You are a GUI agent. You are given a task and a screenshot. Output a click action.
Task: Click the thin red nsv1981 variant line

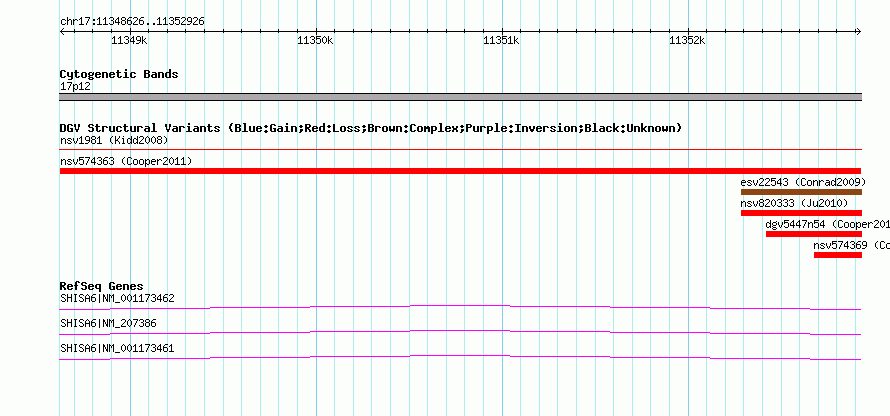coord(460,150)
